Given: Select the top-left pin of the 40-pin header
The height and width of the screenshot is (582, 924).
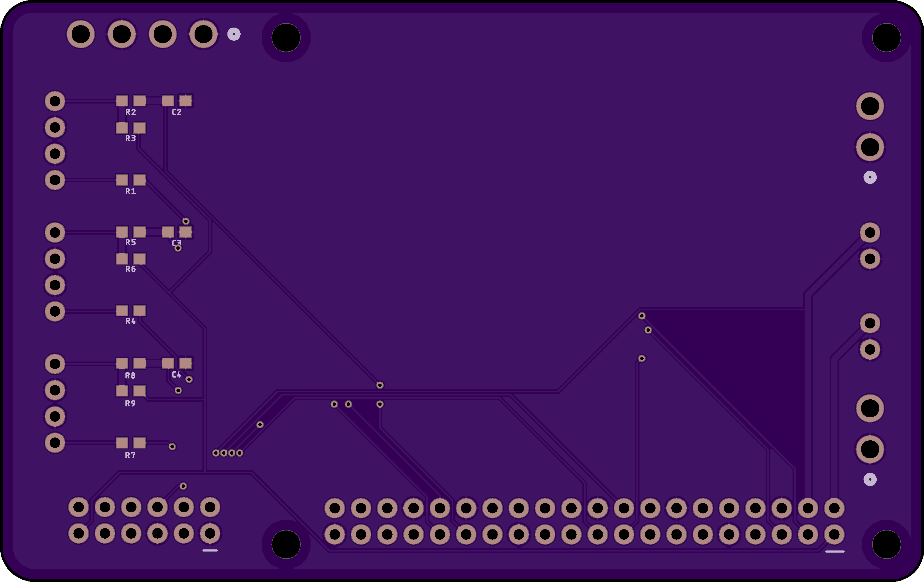Looking at the screenshot, I should click(335, 508).
